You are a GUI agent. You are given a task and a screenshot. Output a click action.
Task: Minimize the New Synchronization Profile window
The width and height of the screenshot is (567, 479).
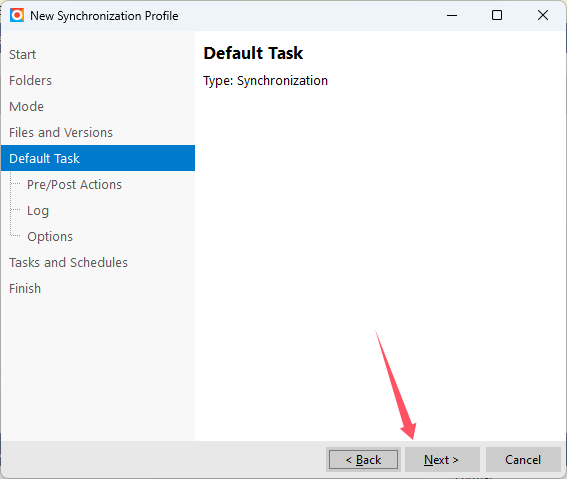[x=452, y=16]
